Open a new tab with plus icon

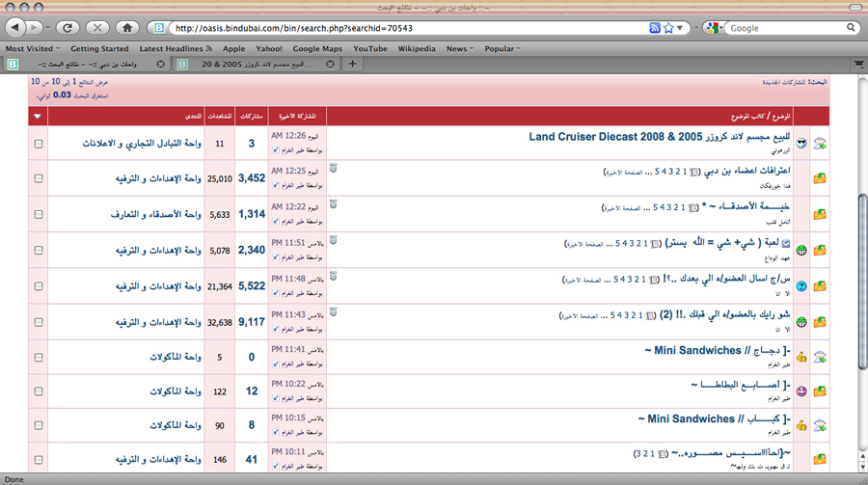[353, 65]
